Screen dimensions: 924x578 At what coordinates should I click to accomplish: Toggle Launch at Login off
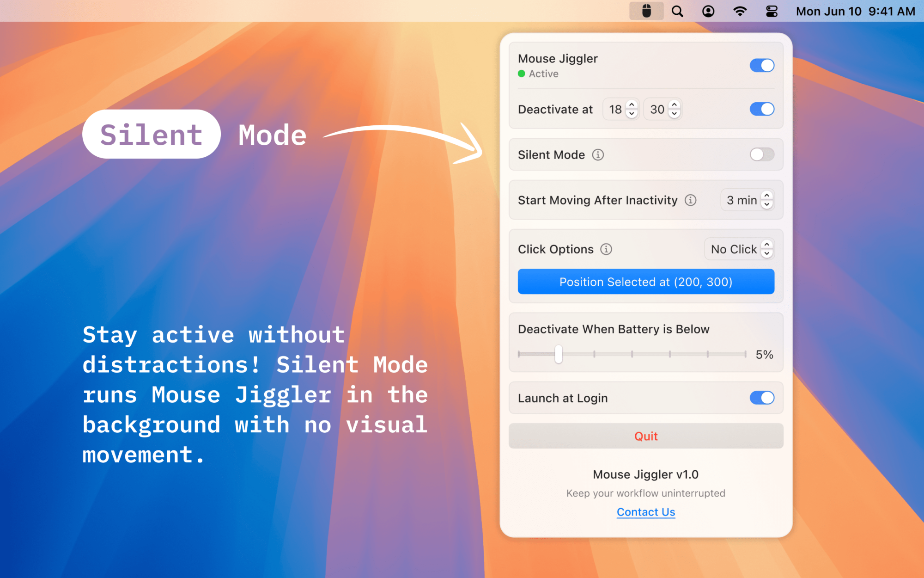[x=761, y=398]
